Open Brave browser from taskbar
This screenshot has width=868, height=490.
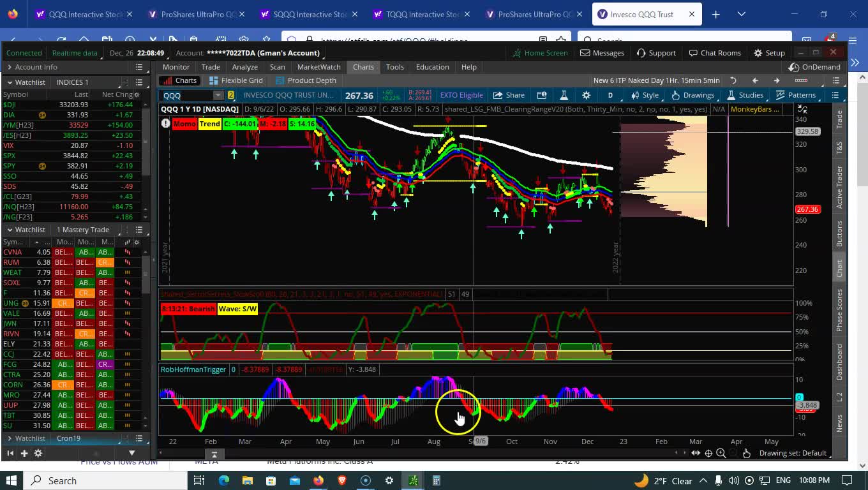(x=342, y=480)
